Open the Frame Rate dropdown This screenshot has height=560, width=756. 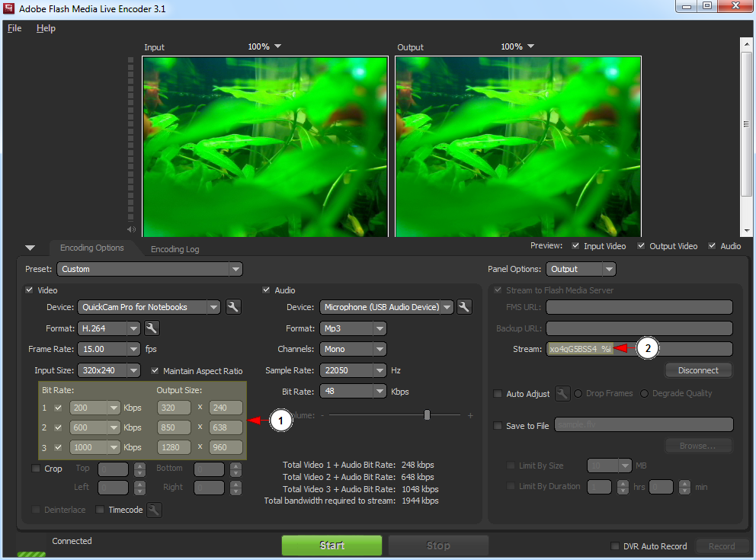109,349
